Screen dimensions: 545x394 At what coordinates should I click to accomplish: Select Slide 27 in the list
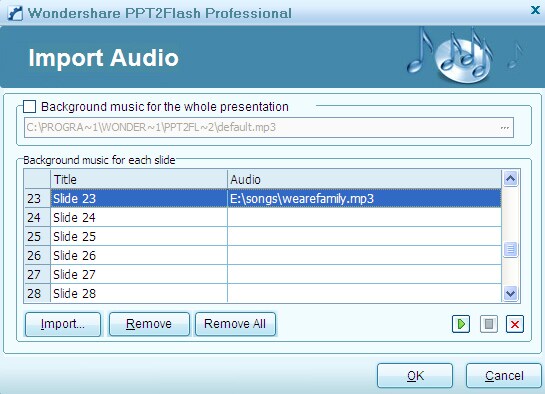pyautogui.click(x=139, y=274)
